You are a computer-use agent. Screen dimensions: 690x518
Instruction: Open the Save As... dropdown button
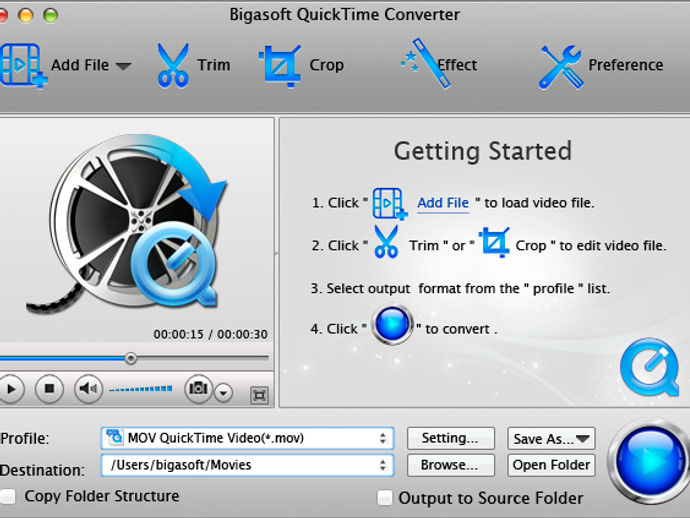tap(551, 438)
